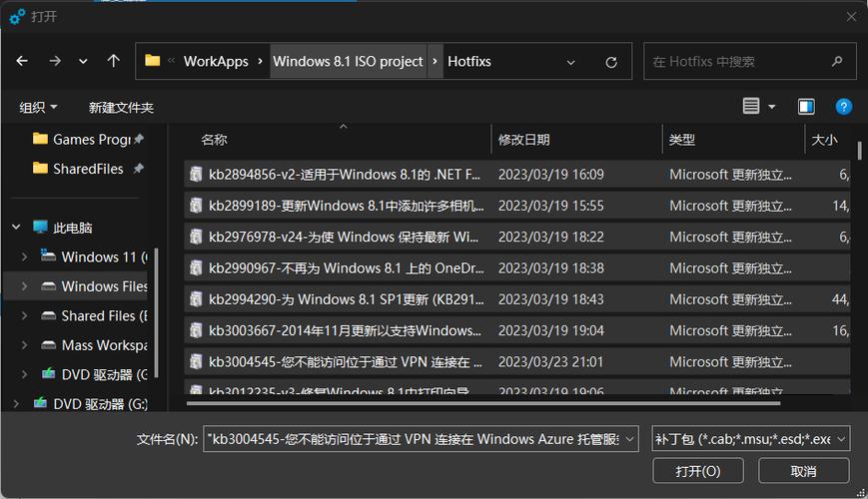Click the vertical scrollbar of file list

(859, 151)
